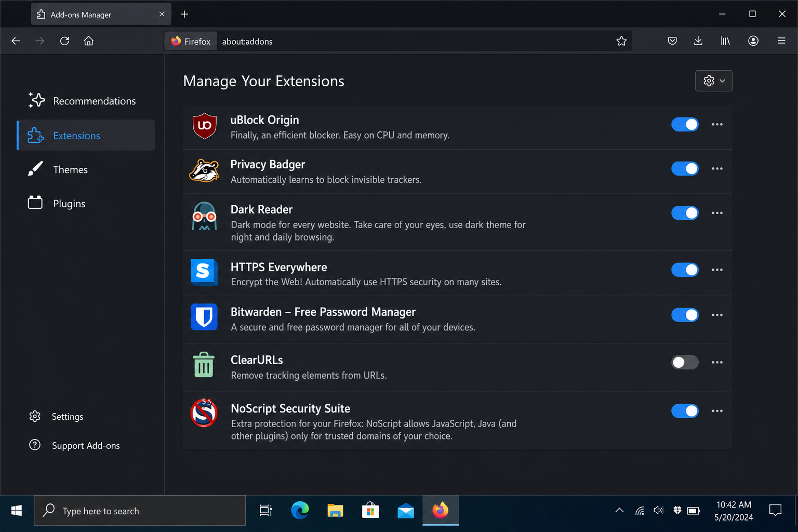Turn off the Dark Reader toggle
Viewport: 798px width, 532px height.
[685, 213]
